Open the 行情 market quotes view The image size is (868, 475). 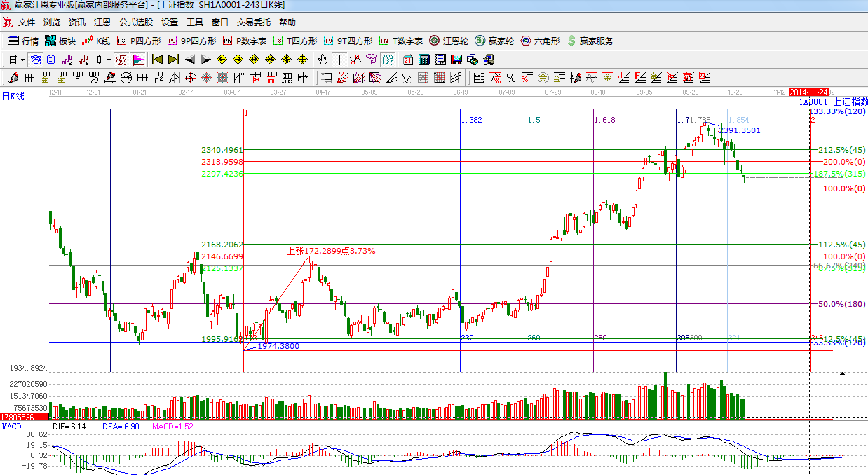pos(22,41)
